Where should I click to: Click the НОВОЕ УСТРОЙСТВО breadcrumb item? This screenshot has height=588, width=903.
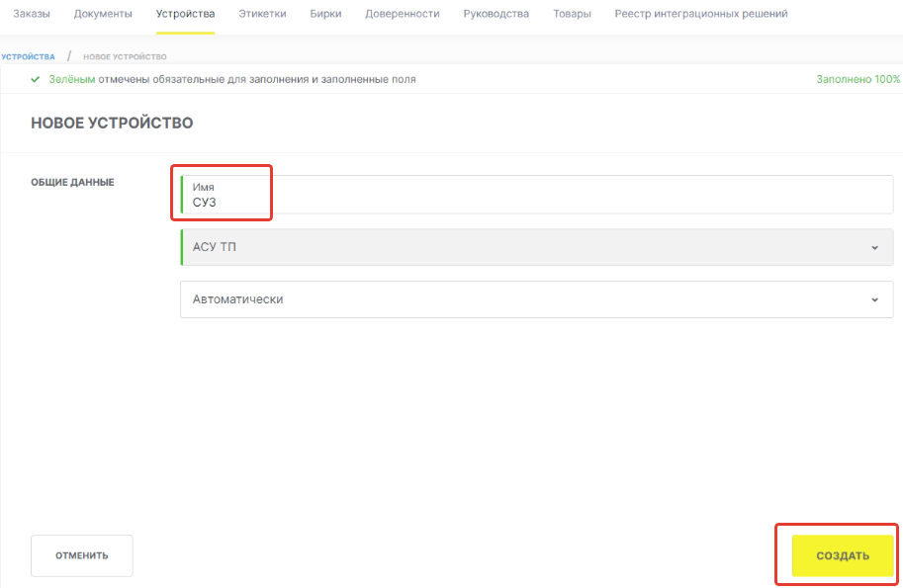125,57
